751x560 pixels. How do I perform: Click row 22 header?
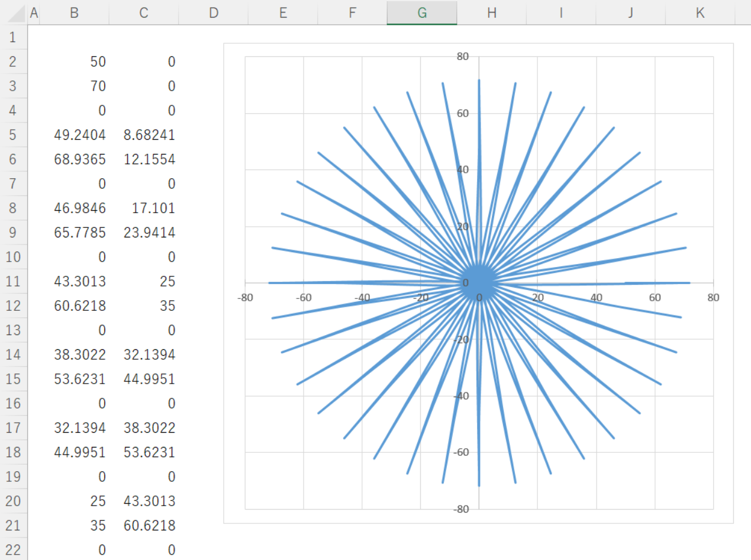[13, 550]
